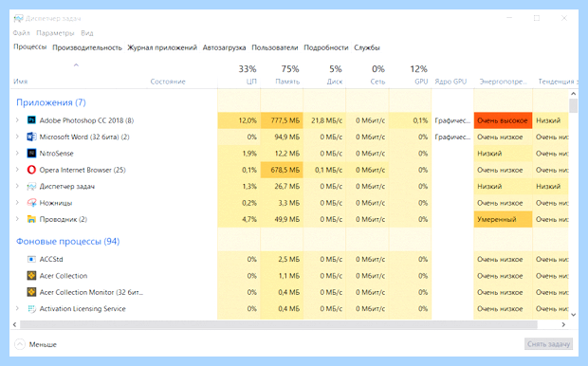Click the Microsoft Word process icon
This screenshot has width=588, height=366.
31,137
